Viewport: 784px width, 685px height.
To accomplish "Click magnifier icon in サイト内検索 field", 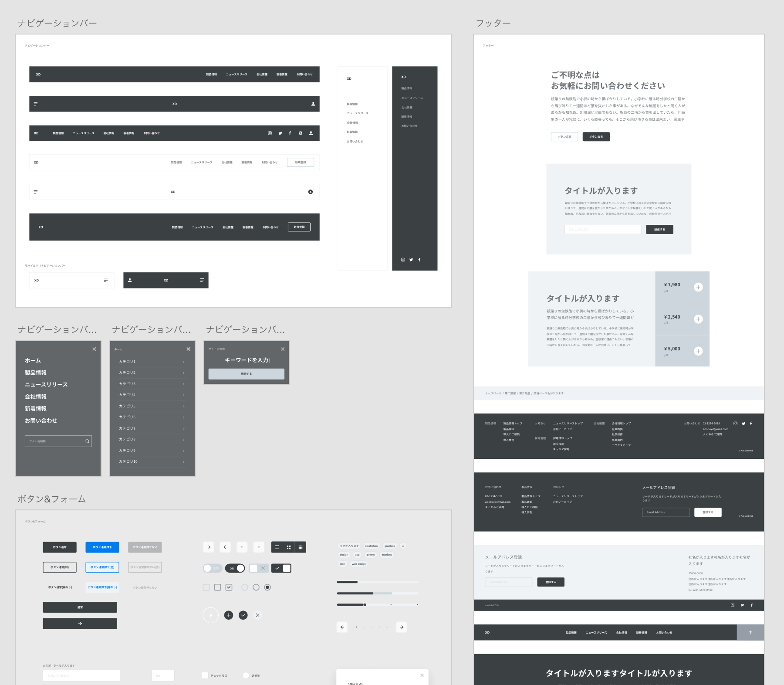I will [x=87, y=441].
